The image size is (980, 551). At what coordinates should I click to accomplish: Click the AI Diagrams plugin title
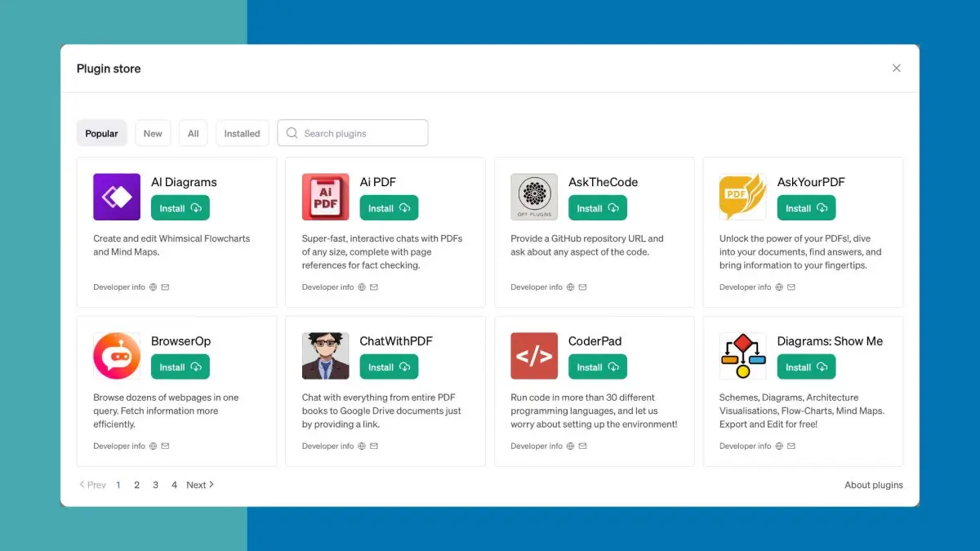click(x=184, y=182)
